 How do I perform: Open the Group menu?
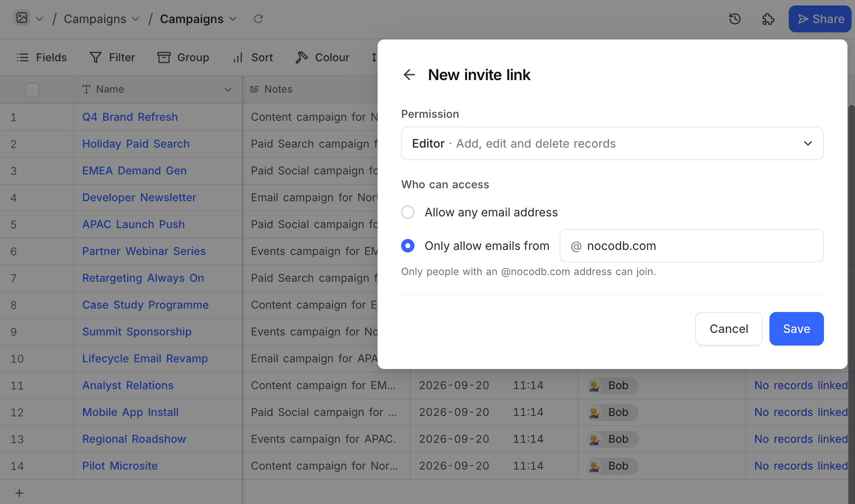[183, 57]
